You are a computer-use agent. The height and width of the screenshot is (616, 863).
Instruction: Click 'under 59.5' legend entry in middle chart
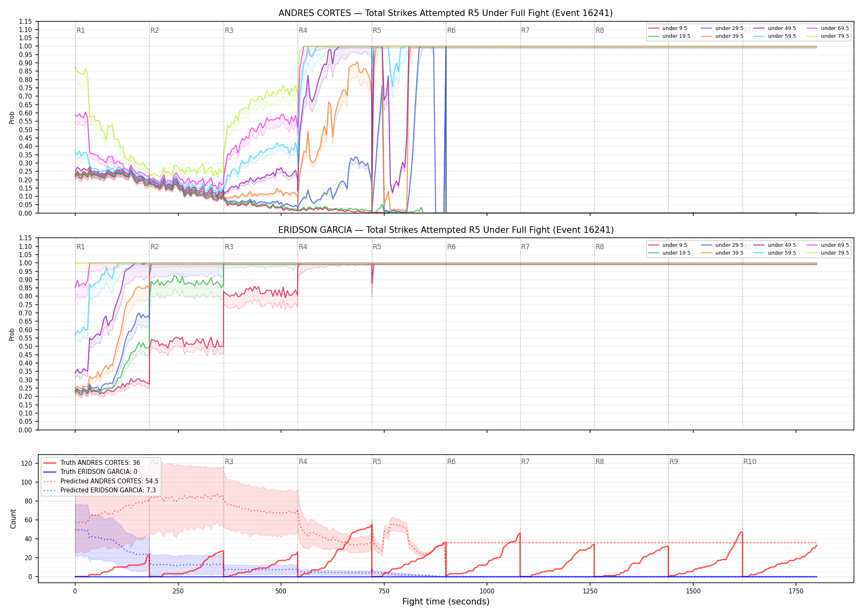tap(775, 253)
